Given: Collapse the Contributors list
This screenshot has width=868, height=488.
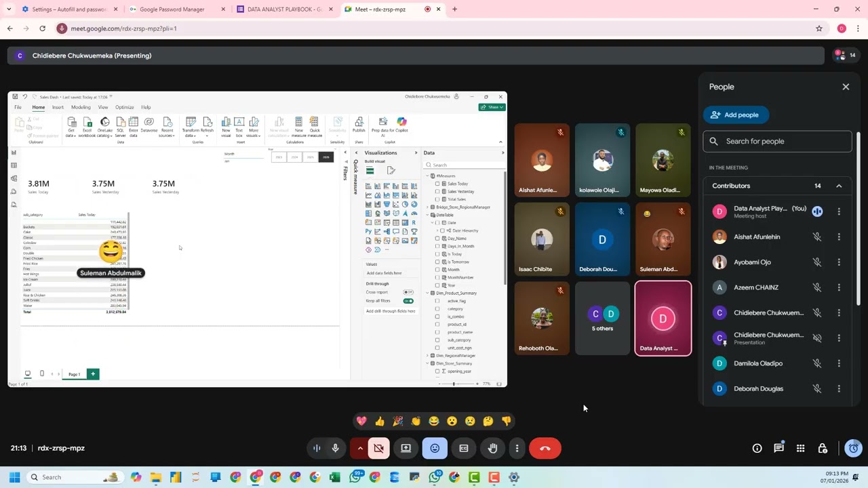Looking at the screenshot, I should 839,186.
